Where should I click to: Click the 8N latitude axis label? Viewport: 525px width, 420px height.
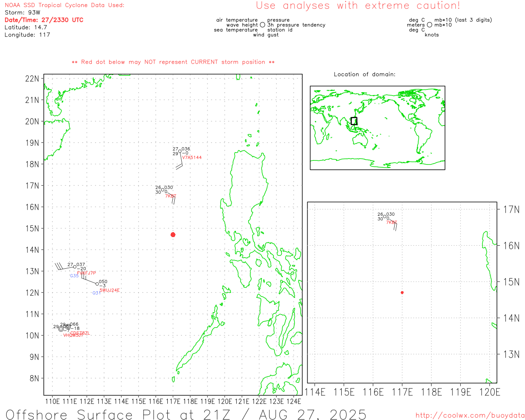pyautogui.click(x=34, y=378)
